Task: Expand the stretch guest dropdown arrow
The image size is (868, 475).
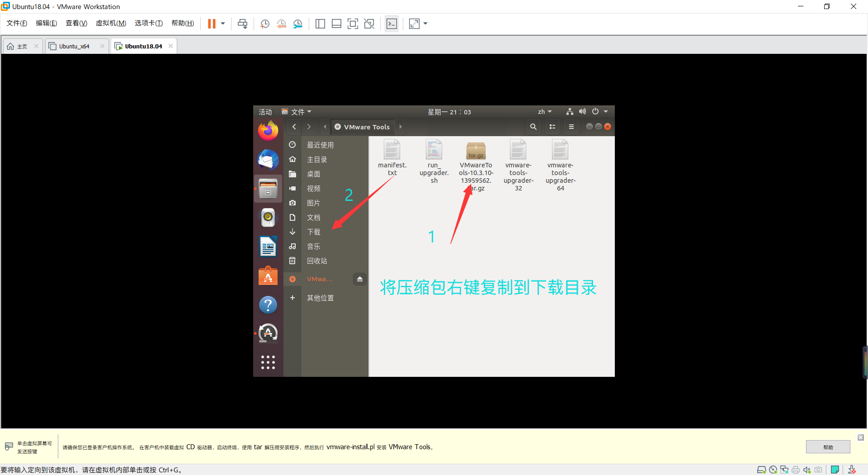Action: coord(425,24)
